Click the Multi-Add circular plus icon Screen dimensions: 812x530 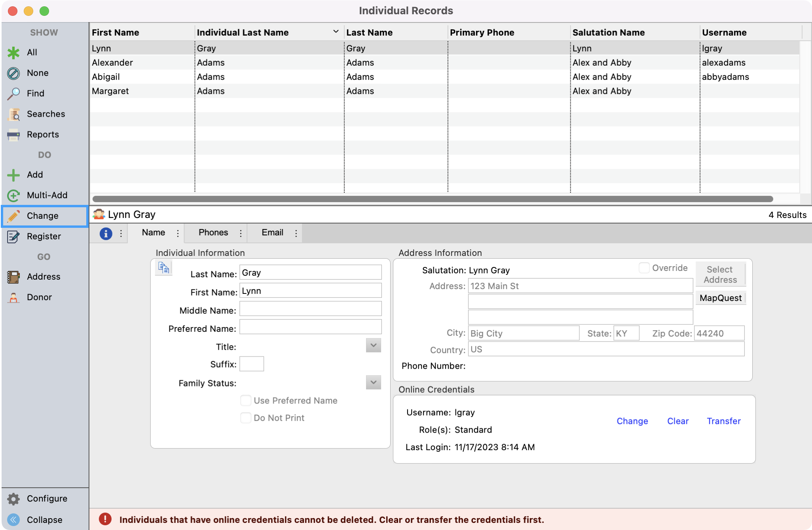13,195
